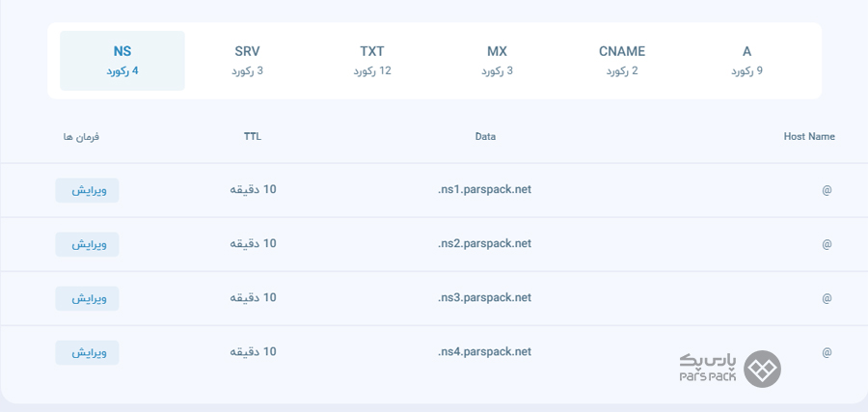This screenshot has height=412, width=868.
Task: Switch to the SRV records tab
Action: 247,61
